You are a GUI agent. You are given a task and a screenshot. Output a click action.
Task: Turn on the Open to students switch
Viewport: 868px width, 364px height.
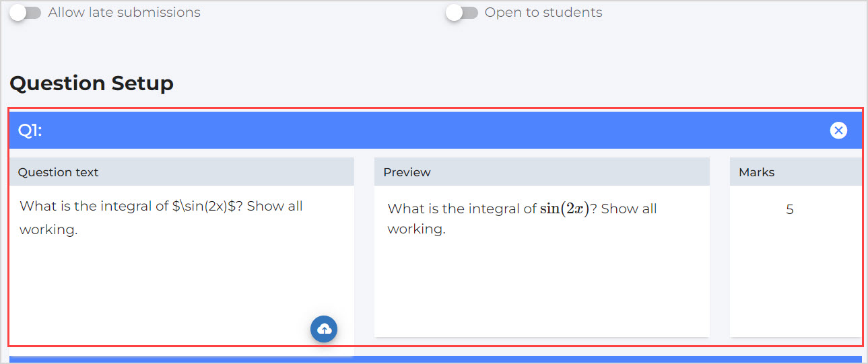pos(461,13)
